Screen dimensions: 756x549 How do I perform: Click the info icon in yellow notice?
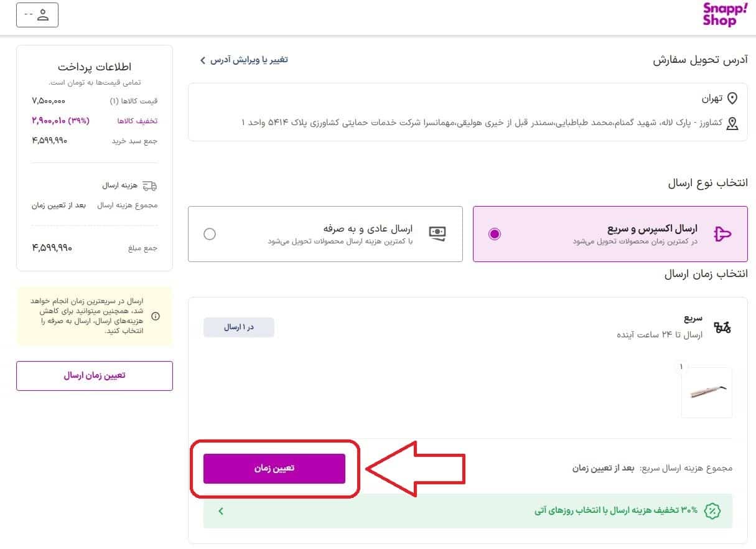click(x=156, y=316)
